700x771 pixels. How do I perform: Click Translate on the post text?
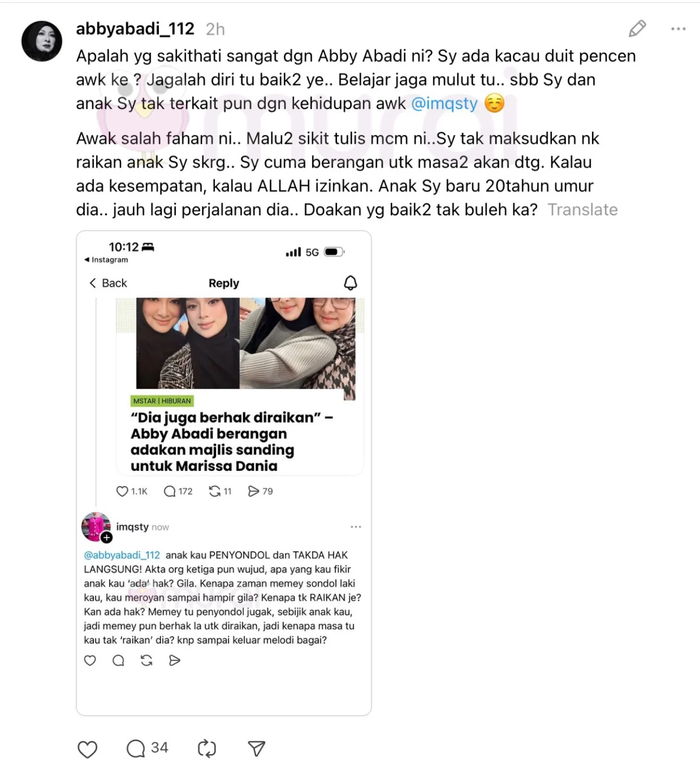click(583, 209)
